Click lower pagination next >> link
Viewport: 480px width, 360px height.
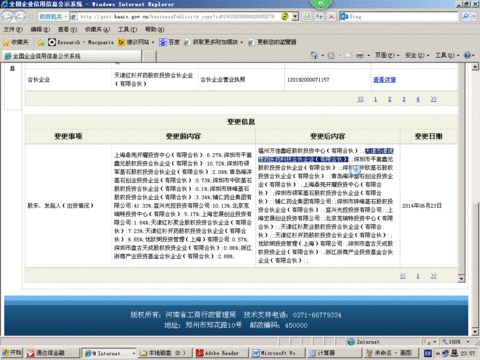coord(433,276)
